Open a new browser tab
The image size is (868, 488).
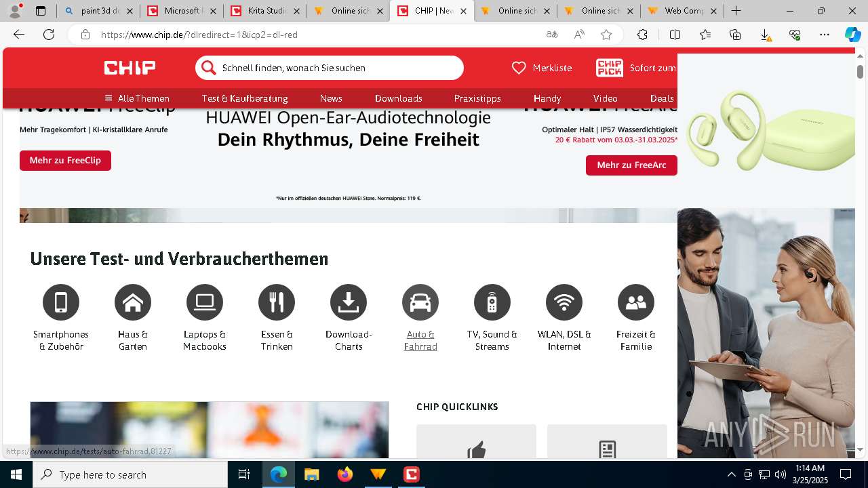736,11
